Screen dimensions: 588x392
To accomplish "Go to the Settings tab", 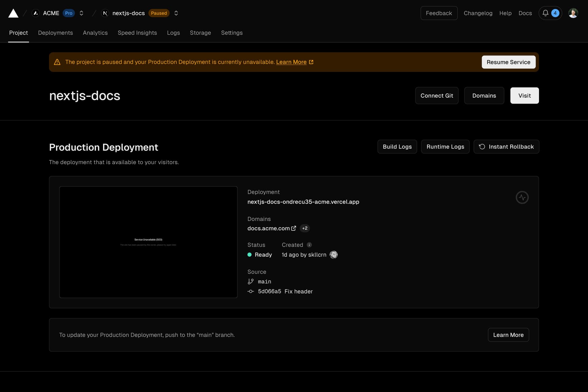I will pyautogui.click(x=232, y=33).
